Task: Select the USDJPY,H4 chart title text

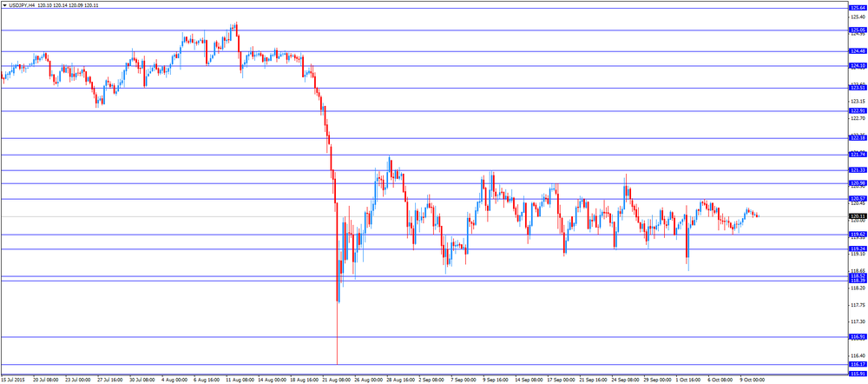Action: click(21, 3)
